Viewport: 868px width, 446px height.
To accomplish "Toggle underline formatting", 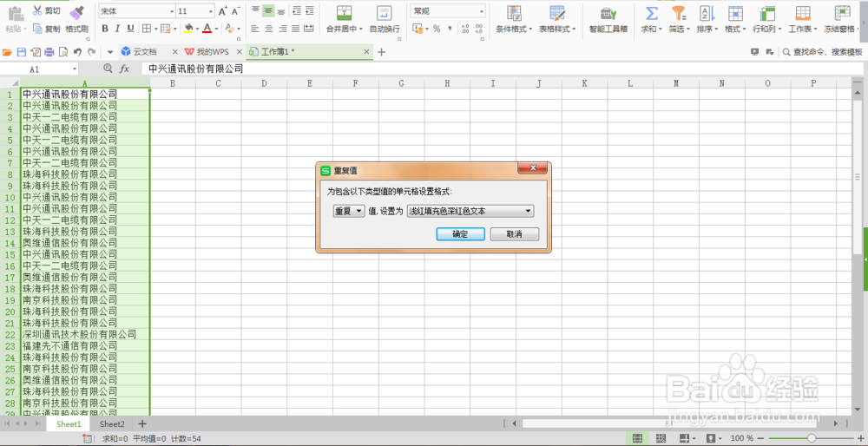I will tap(131, 29).
